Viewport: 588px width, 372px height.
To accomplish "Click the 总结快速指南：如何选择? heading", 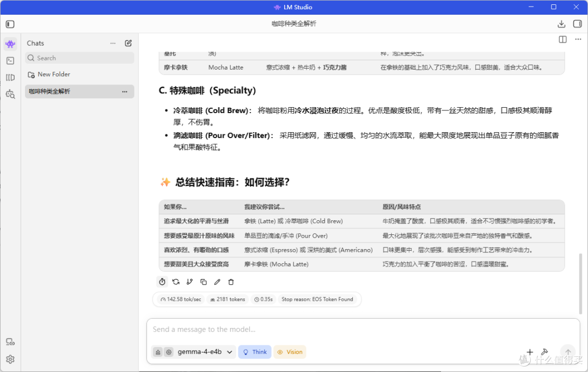I will coord(232,182).
